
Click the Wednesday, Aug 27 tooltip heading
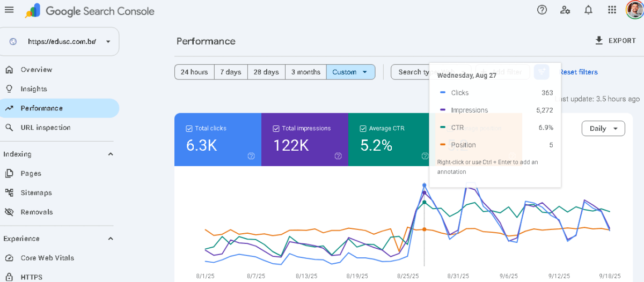[x=467, y=76]
